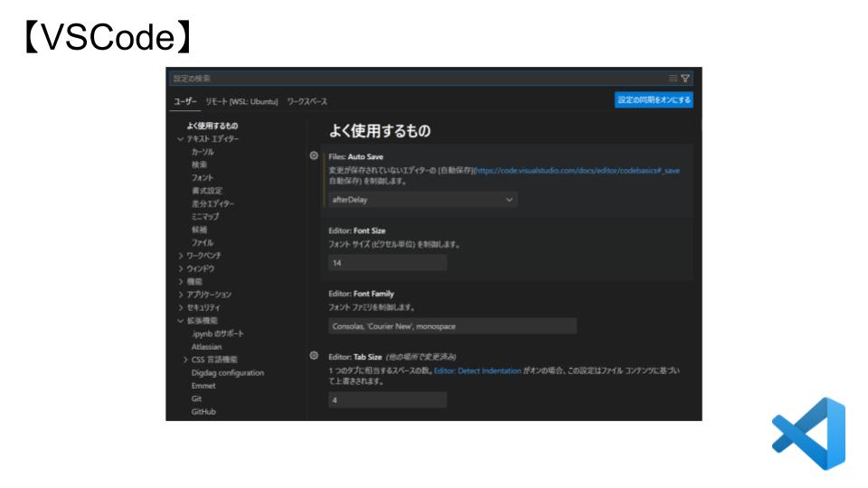868x488 pixels.
Task: Expand the ワークベンチ section
Action: [181, 256]
